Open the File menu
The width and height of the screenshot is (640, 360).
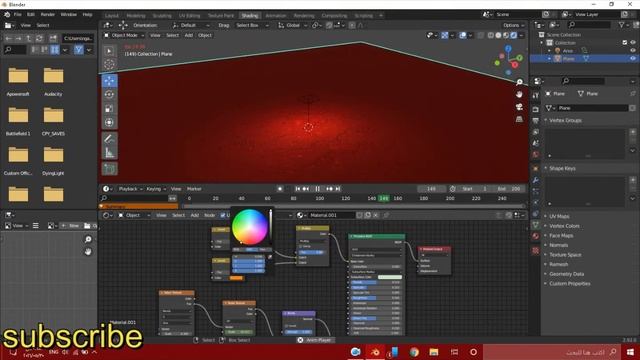pos(18,14)
